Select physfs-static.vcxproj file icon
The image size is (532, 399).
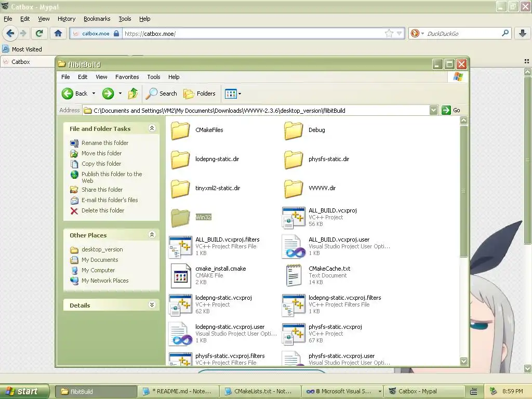(294, 334)
